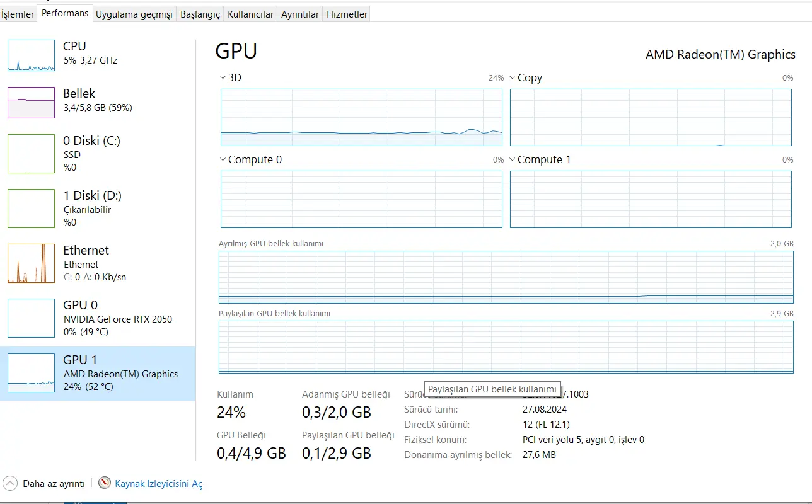Image resolution: width=812 pixels, height=504 pixels.
Task: Switch to the Ayrıntılar tab
Action: coord(300,14)
